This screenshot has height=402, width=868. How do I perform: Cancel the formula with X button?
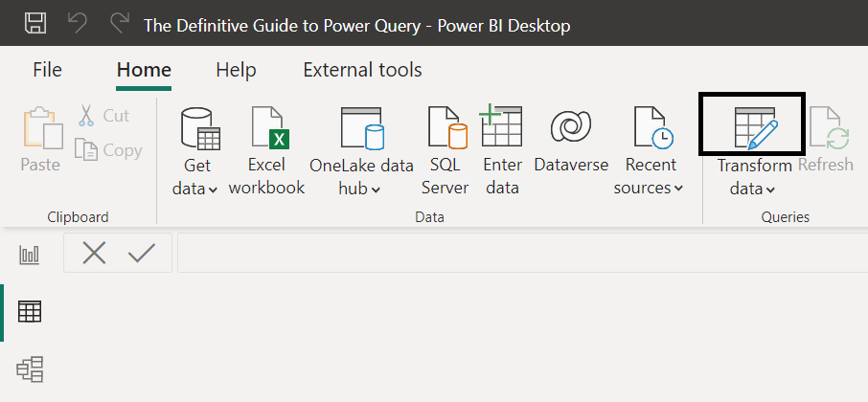click(94, 253)
